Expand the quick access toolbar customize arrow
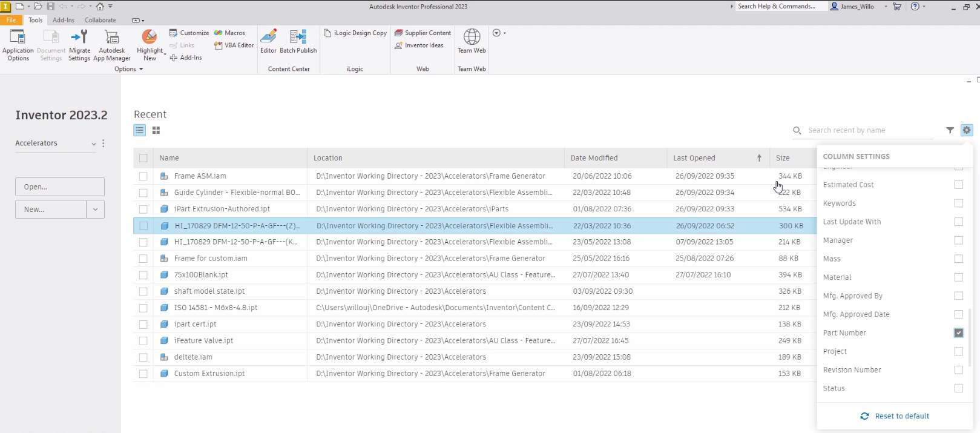This screenshot has height=433, width=980. 110,7
